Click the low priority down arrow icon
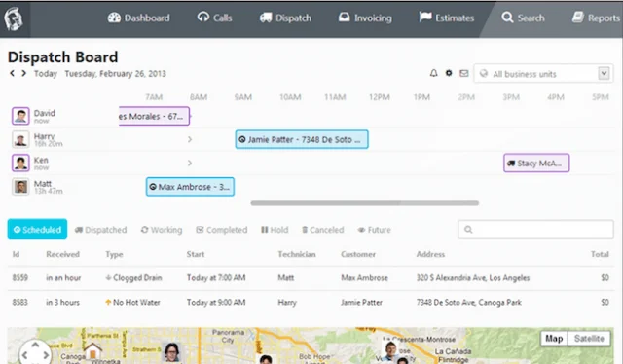The image size is (623, 364). 108,277
